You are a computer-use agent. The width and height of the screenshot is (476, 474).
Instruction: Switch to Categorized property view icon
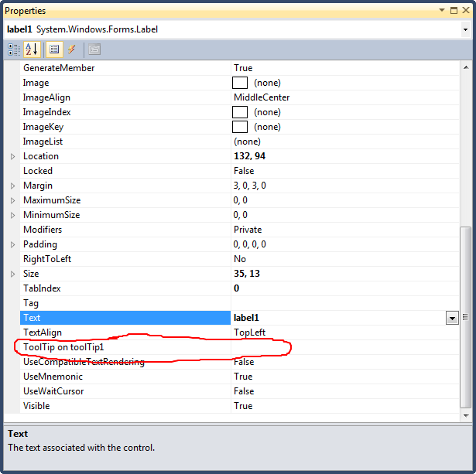(14, 49)
